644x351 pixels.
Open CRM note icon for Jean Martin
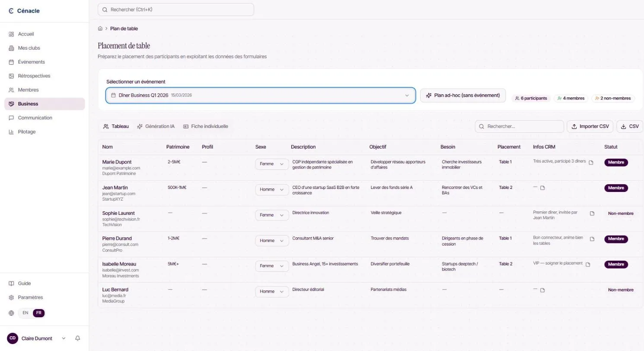pos(542,188)
